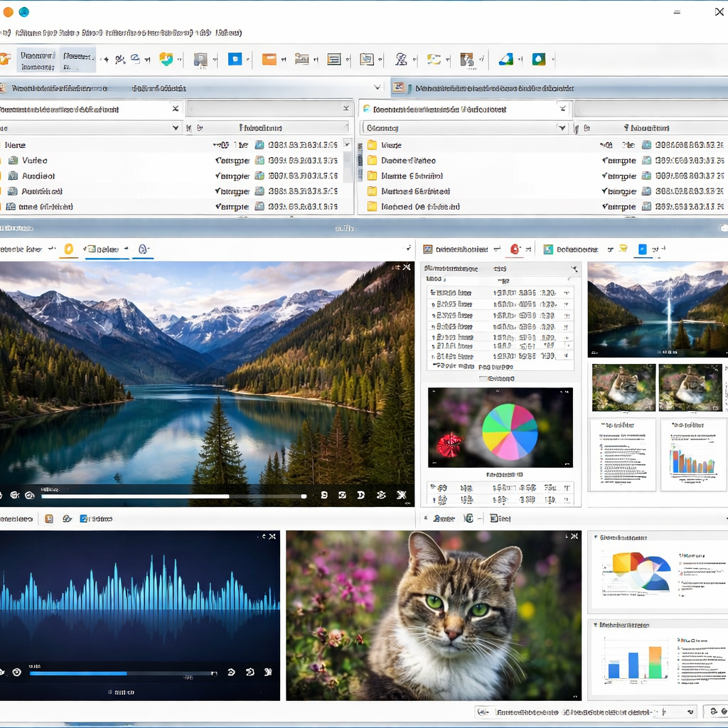Close the cat image preview panel

[x=573, y=537]
